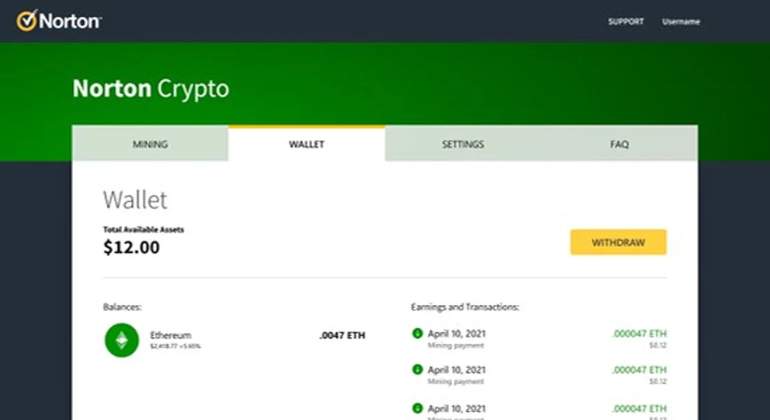Click the first .000047 ETH earning amount
The width and height of the screenshot is (770, 420).
click(639, 334)
